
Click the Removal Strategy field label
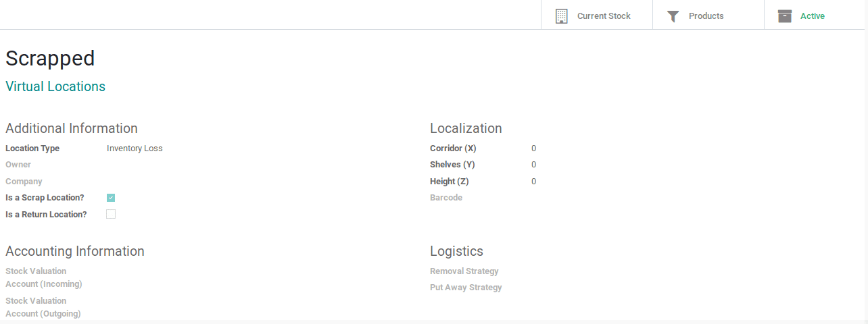(464, 271)
